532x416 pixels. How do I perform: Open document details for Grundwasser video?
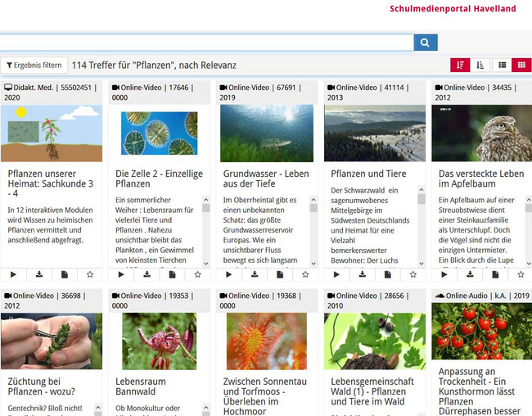click(279, 275)
